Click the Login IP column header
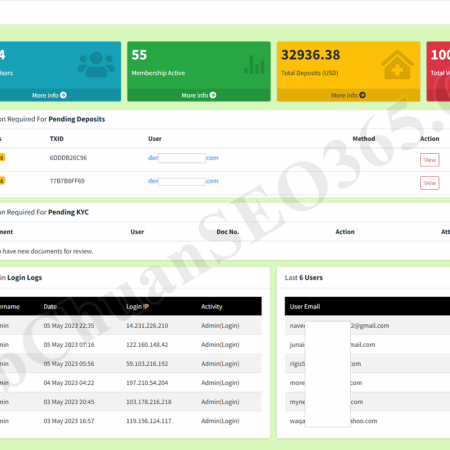 [x=137, y=307]
